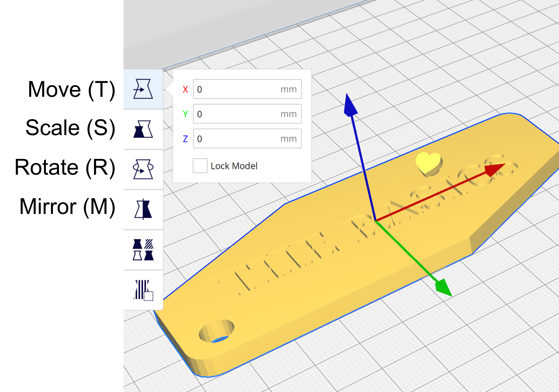This screenshot has height=392, width=559.
Task: Open the Per Model Settings tool
Action: coord(143,250)
